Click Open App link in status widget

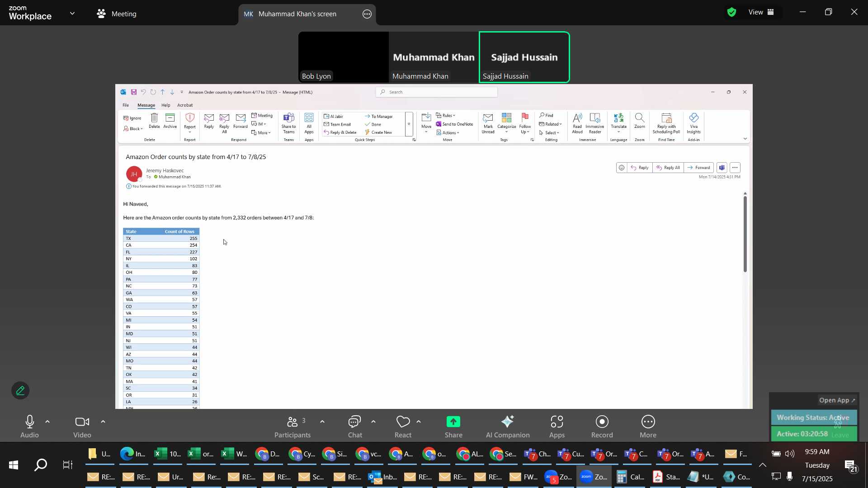[837, 400]
